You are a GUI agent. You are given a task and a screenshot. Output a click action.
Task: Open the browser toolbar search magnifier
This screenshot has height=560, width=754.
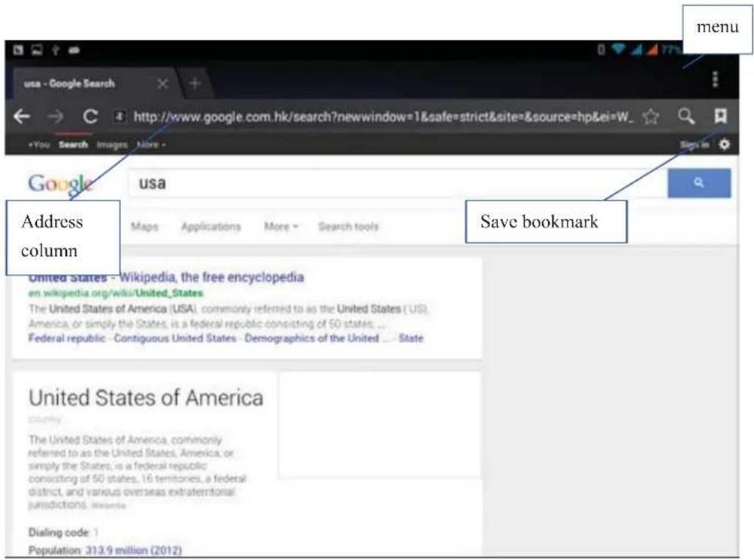click(x=686, y=116)
